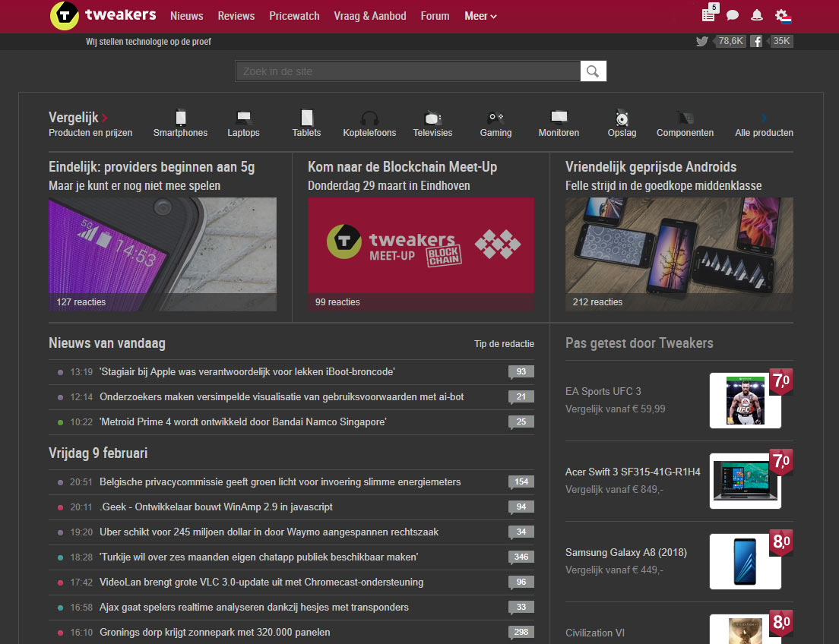The width and height of the screenshot is (839, 644).
Task: Open the VideoLan VLC 3.0-update news article
Action: point(261,582)
